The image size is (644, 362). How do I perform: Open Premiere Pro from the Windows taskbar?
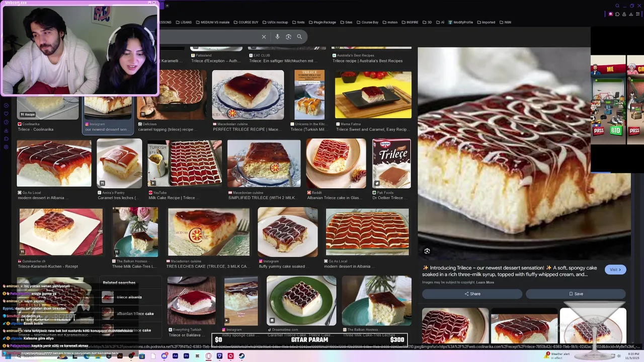186,356
